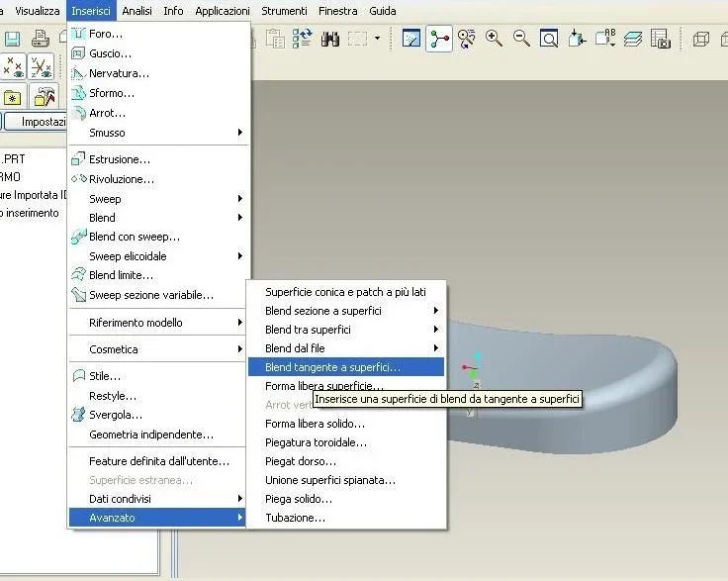Open the Applicazioni menu
This screenshot has height=581, width=728.
223,11
